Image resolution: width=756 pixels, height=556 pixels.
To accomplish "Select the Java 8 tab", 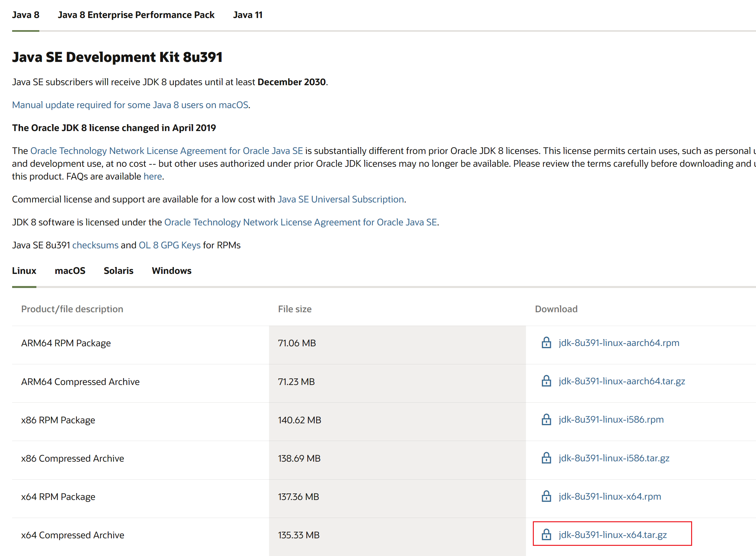I will click(x=26, y=15).
